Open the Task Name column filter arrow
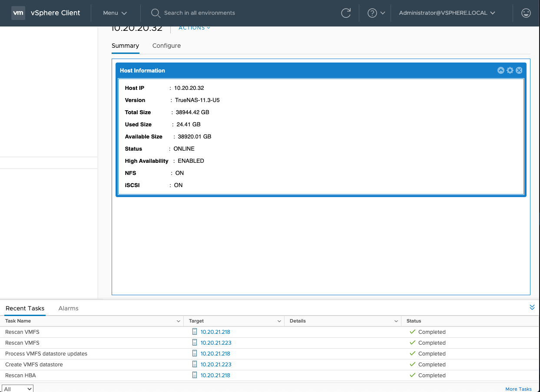 click(179, 321)
